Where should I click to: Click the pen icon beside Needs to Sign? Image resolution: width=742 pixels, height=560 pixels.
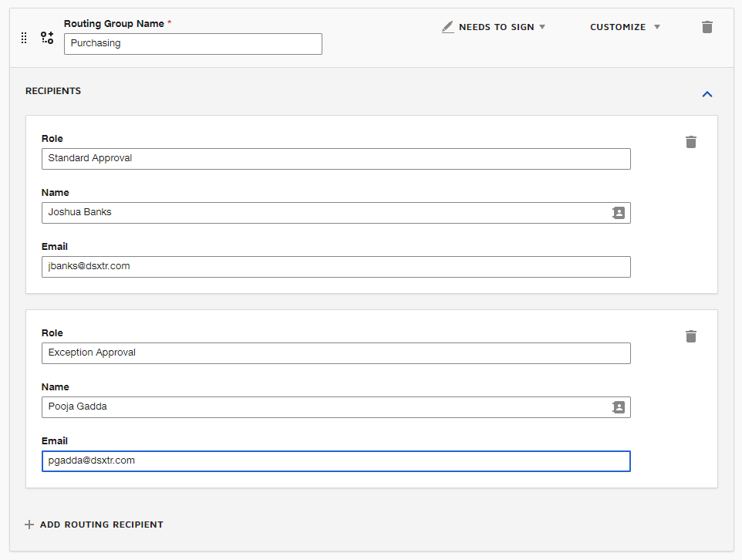[x=447, y=27]
